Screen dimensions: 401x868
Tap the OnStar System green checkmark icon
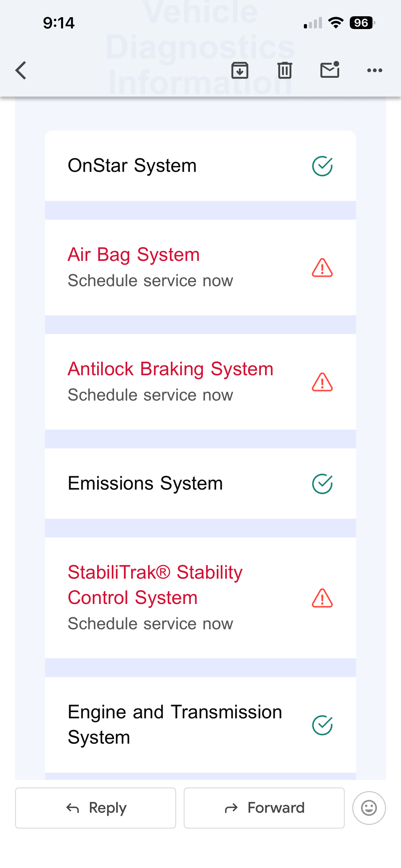pos(322,166)
